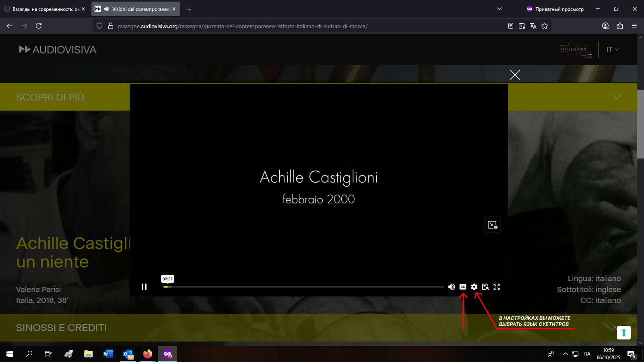
Task: Open Word from the taskbar
Action: pyautogui.click(x=108, y=354)
